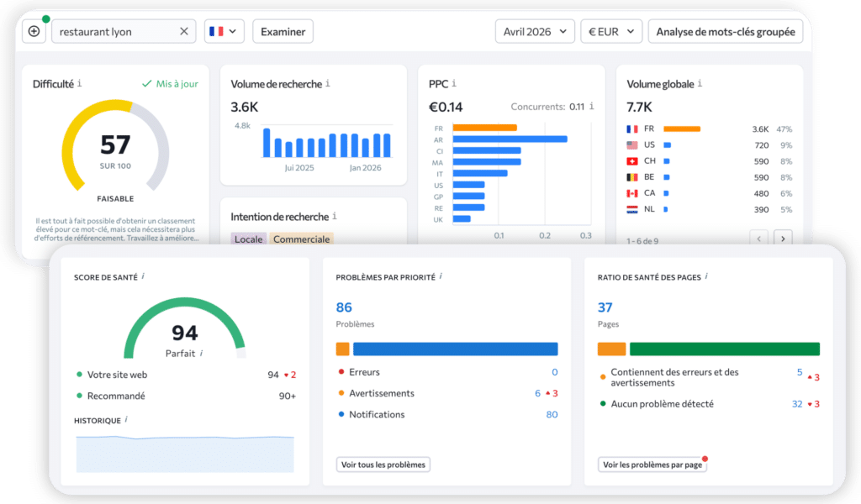
Task: Click the Avertissements count 6
Action: [537, 393]
